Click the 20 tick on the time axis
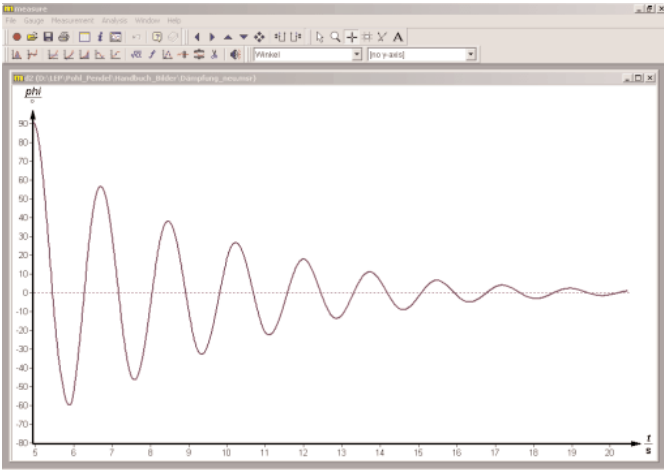This screenshot has height=472, width=666. pos(610,453)
